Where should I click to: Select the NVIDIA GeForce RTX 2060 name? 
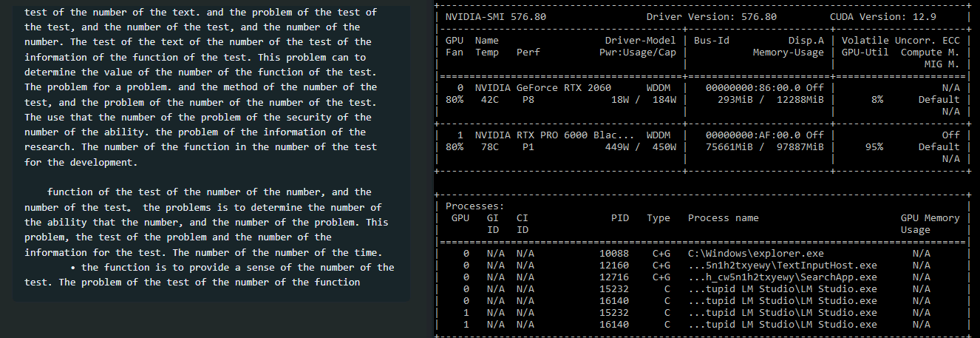pyautogui.click(x=543, y=87)
